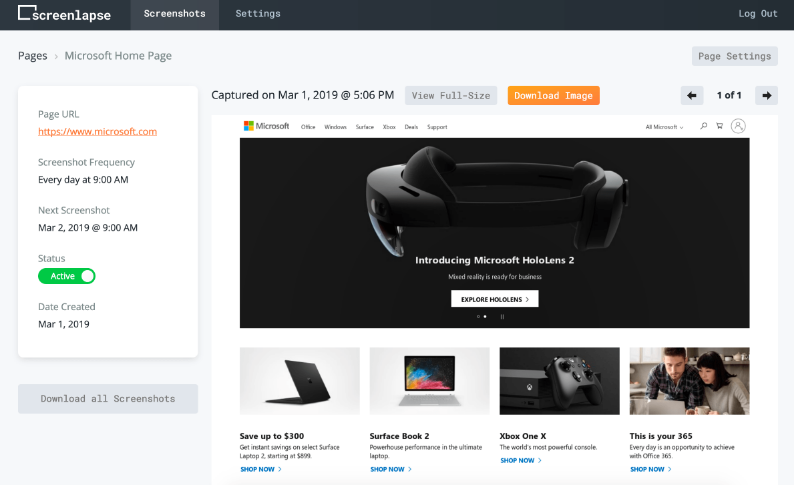Click the Office 365 couple thumbnail
The image size is (794, 485).
690,381
